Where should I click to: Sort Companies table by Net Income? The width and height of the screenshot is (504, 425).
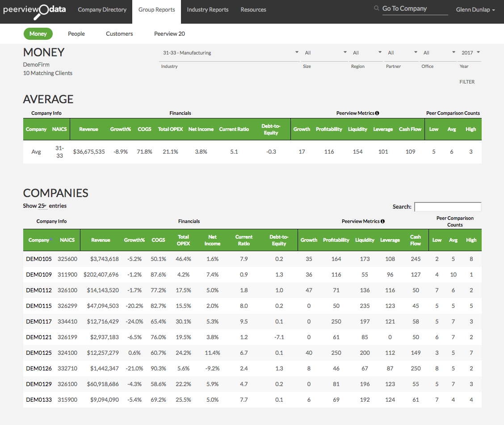pyautogui.click(x=213, y=240)
